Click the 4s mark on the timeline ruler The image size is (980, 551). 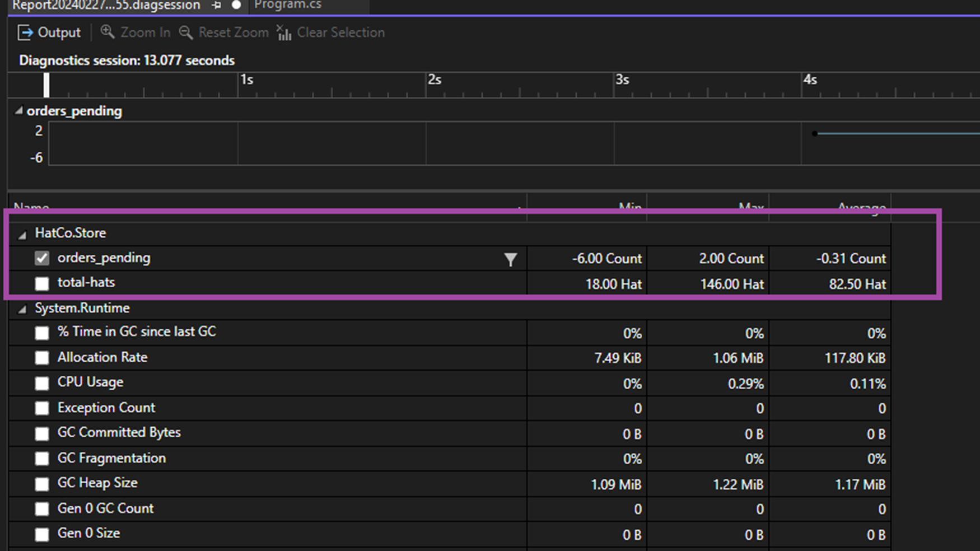810,80
